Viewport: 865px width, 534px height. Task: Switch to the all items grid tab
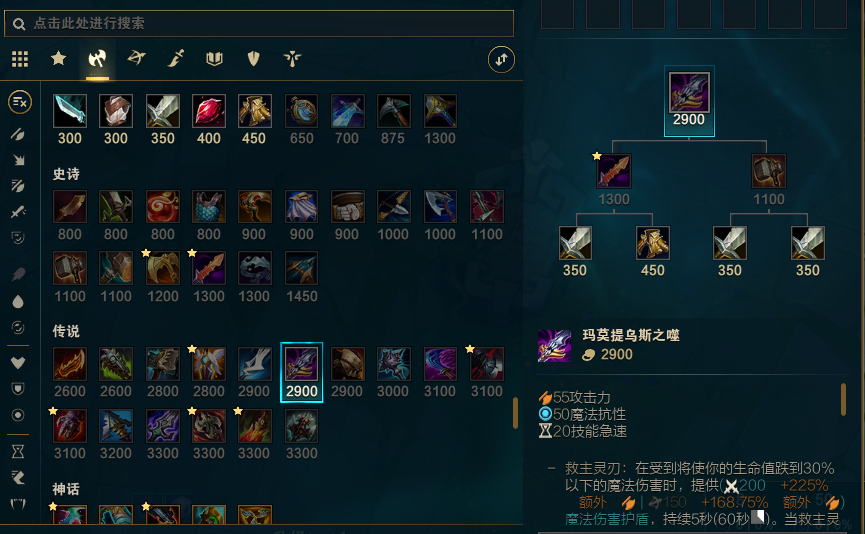pos(20,58)
